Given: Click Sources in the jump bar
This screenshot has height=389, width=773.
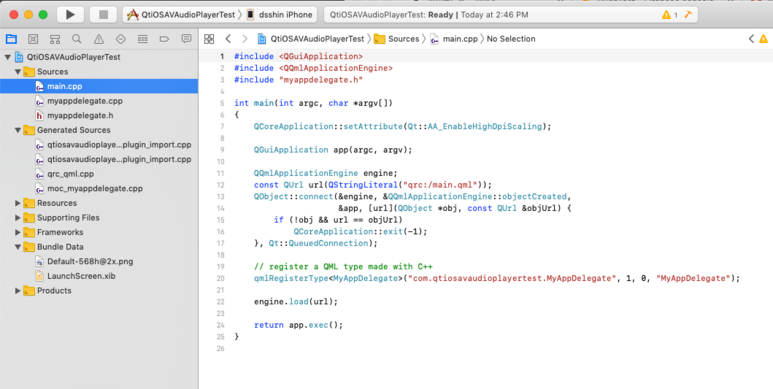Looking at the screenshot, I should pyautogui.click(x=397, y=39).
